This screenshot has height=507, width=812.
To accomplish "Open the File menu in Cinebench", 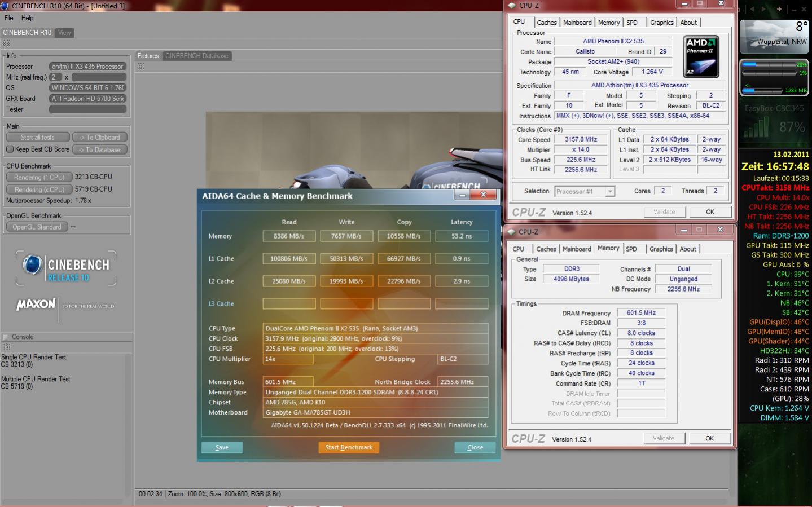I will pos(9,18).
